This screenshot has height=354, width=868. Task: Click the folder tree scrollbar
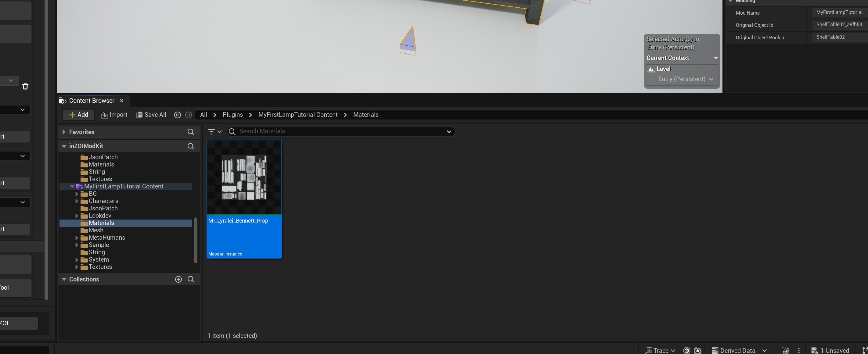196,240
